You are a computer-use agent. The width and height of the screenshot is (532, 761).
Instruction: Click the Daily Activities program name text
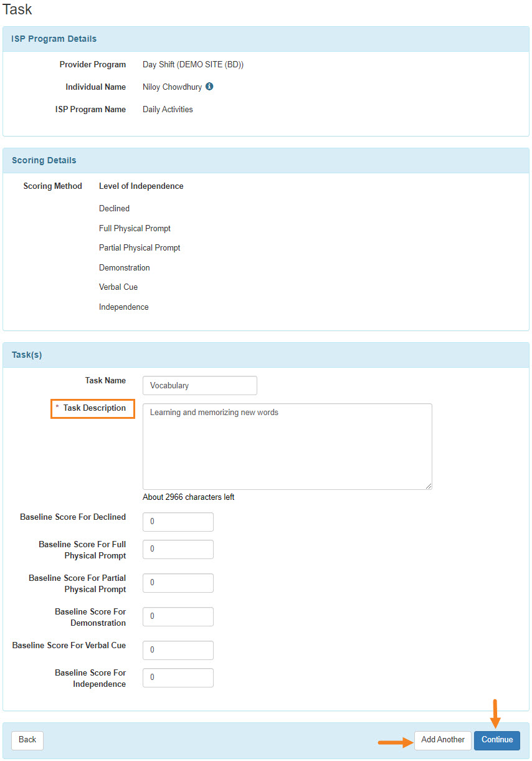[168, 110]
